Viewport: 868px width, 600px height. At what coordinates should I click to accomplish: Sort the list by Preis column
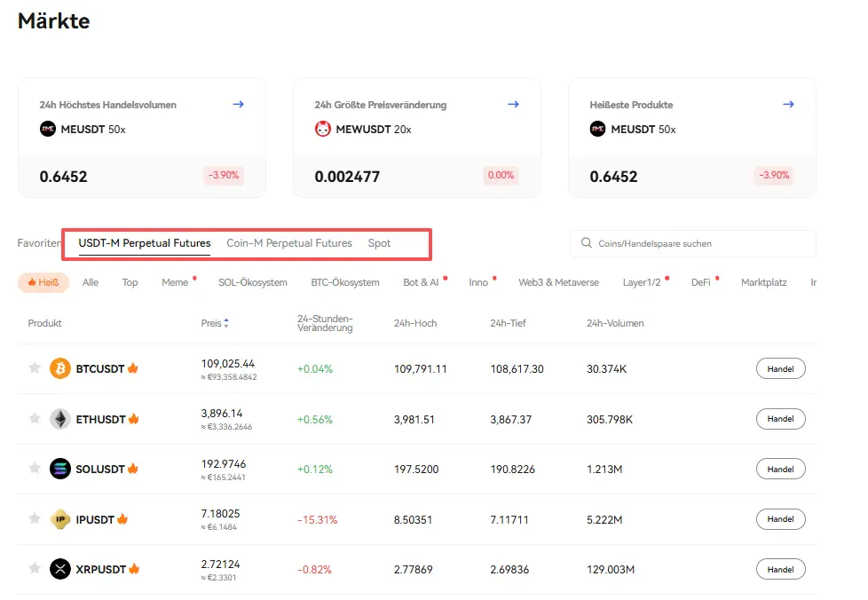tap(214, 324)
